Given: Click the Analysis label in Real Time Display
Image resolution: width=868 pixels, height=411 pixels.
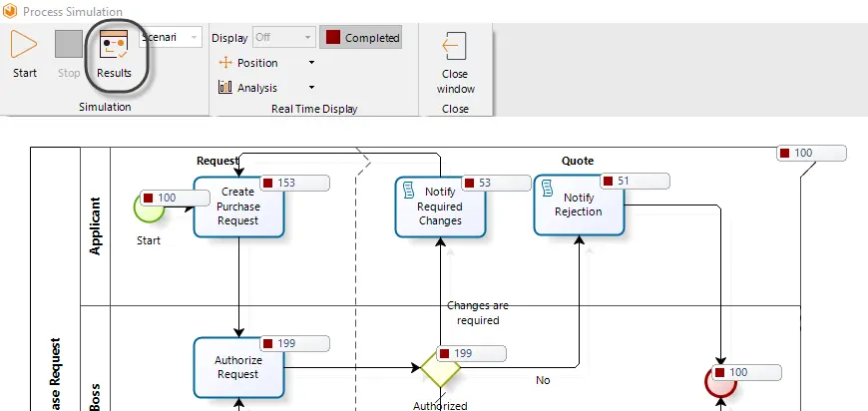Looking at the screenshot, I should coord(257,88).
